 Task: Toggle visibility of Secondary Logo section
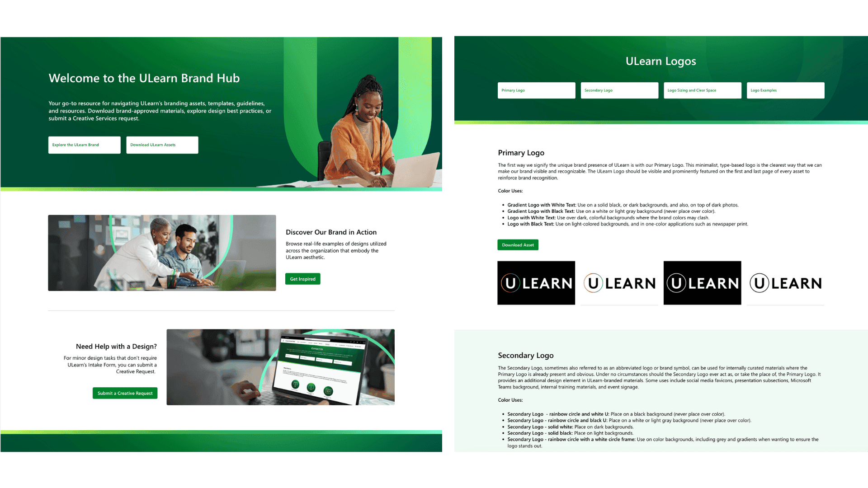(x=619, y=90)
